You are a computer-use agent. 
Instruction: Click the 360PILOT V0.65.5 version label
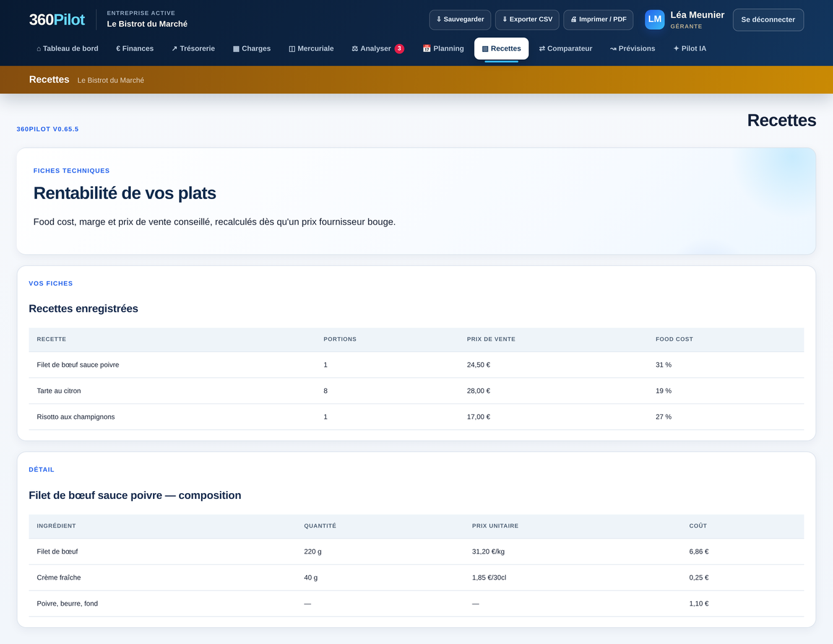point(48,129)
